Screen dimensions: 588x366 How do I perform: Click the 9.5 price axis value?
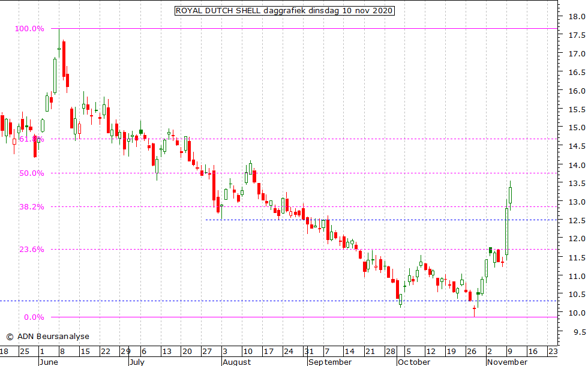(579, 332)
